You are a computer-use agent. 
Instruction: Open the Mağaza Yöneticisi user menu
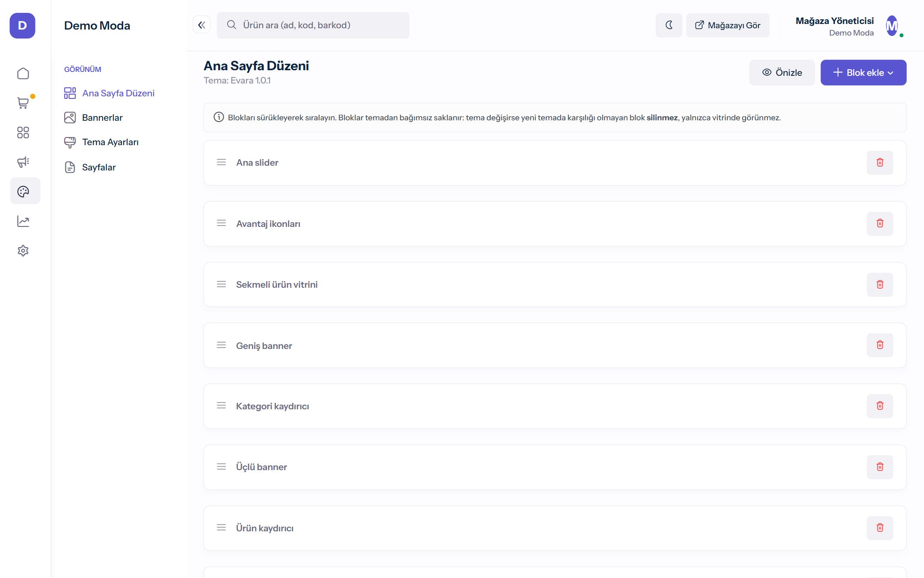coord(849,26)
